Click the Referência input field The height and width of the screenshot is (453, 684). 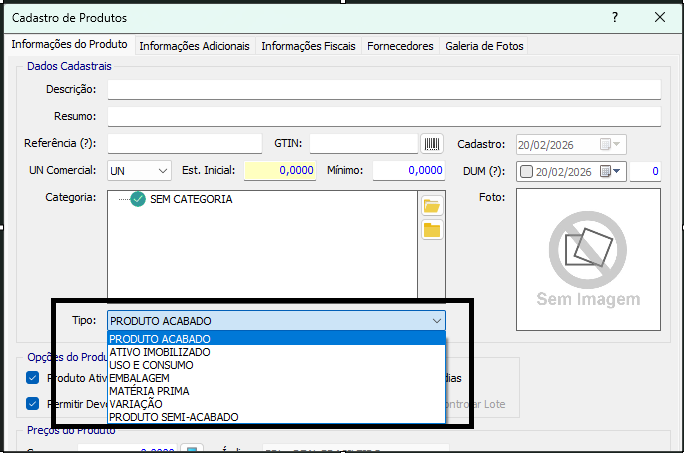[185, 144]
